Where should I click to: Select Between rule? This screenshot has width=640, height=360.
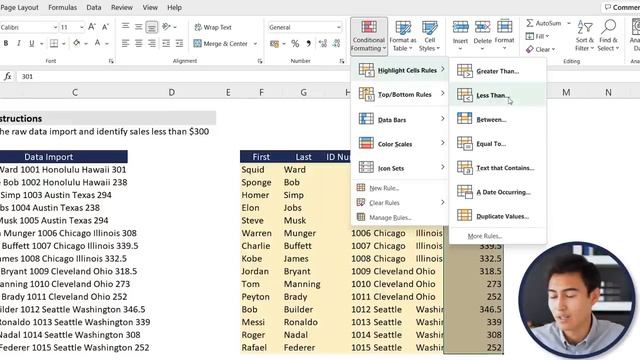498,119
